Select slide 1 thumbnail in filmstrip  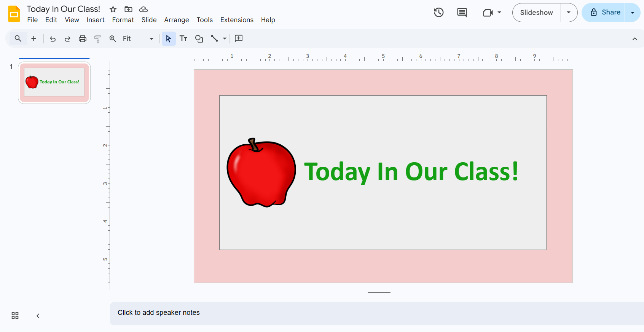[54, 82]
